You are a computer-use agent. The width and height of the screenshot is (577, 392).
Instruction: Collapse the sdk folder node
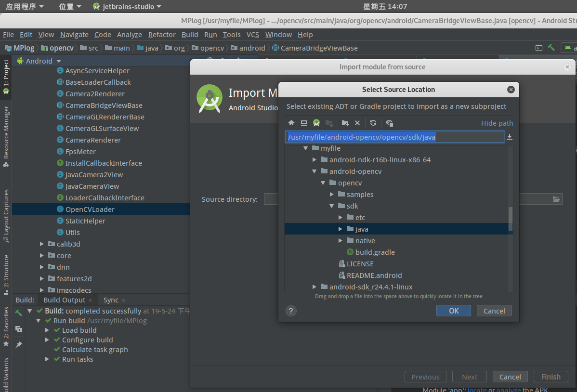tap(331, 206)
